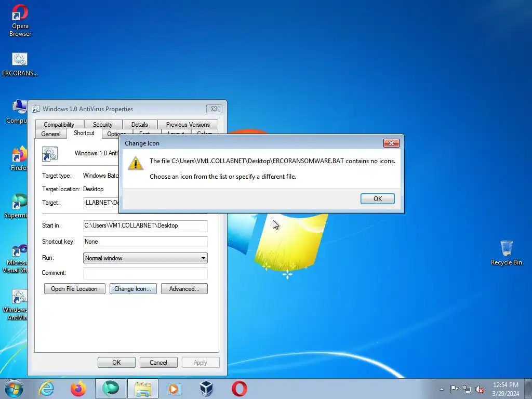Select the Recycle Bin desktop icon
Viewport: 532px width, 399px height.
pos(506,253)
